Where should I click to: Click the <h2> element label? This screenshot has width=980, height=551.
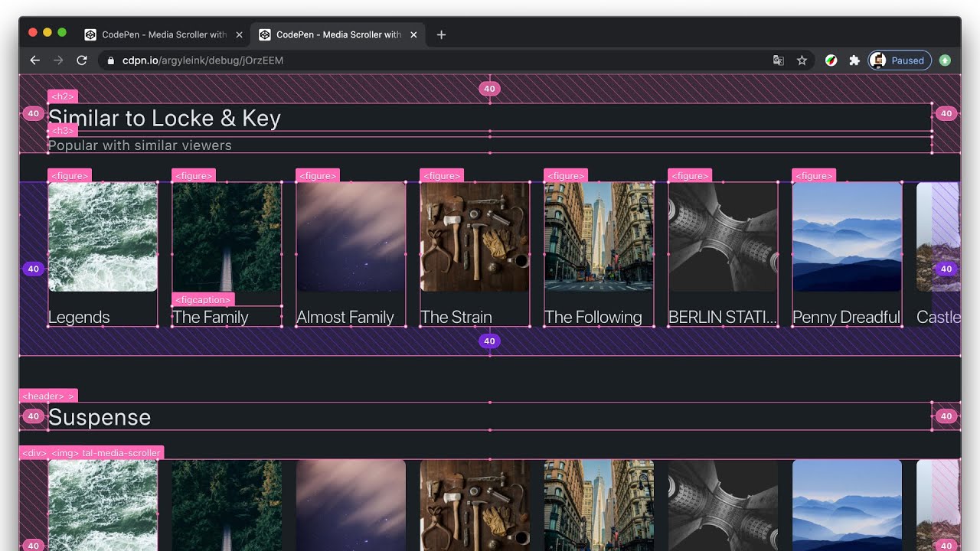pos(63,96)
